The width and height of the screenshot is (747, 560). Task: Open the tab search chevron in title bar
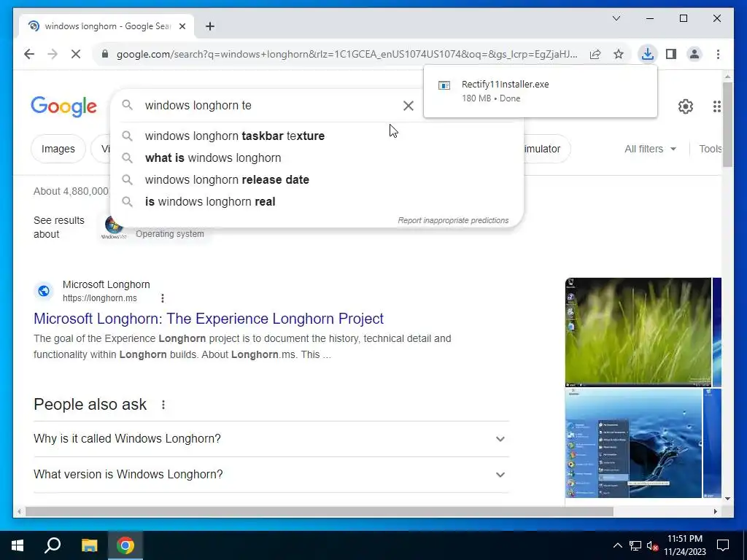(616, 18)
